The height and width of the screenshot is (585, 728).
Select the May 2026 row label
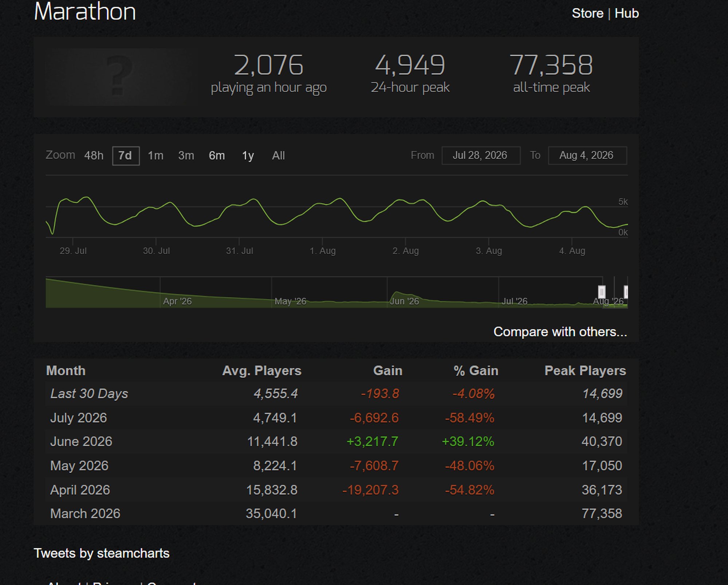(79, 466)
